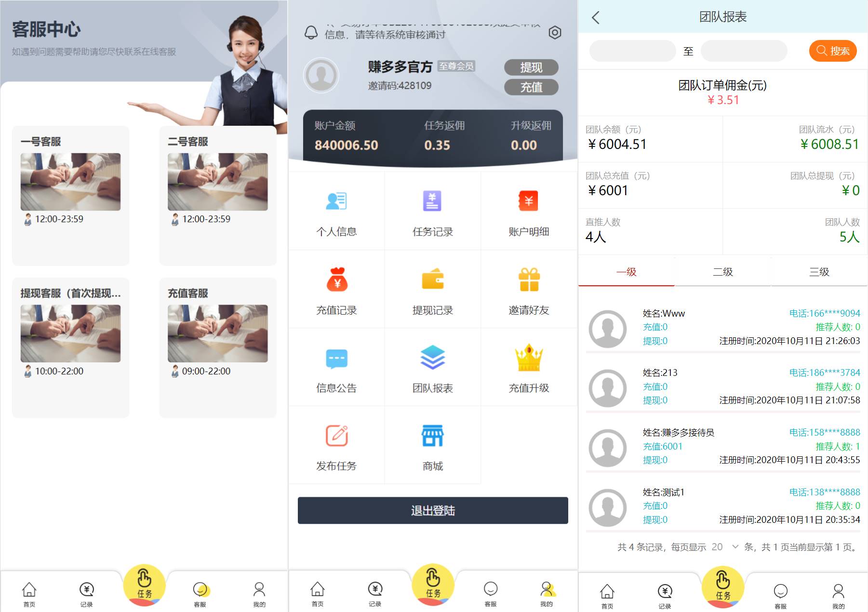Click the start date input before 至
This screenshot has width=868, height=612.
point(632,51)
